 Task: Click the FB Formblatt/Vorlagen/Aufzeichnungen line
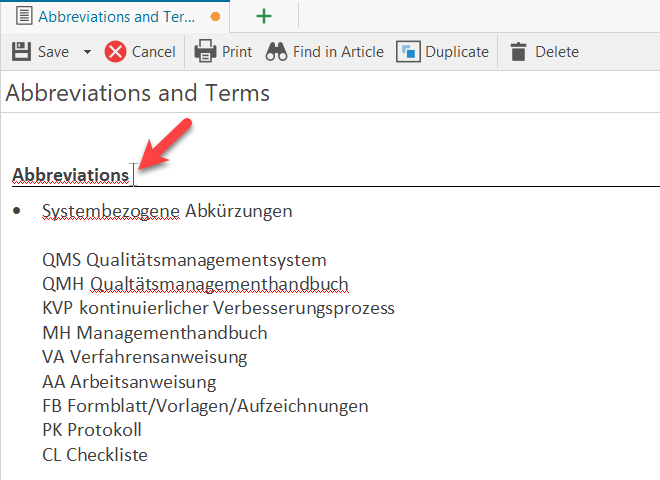click(205, 405)
